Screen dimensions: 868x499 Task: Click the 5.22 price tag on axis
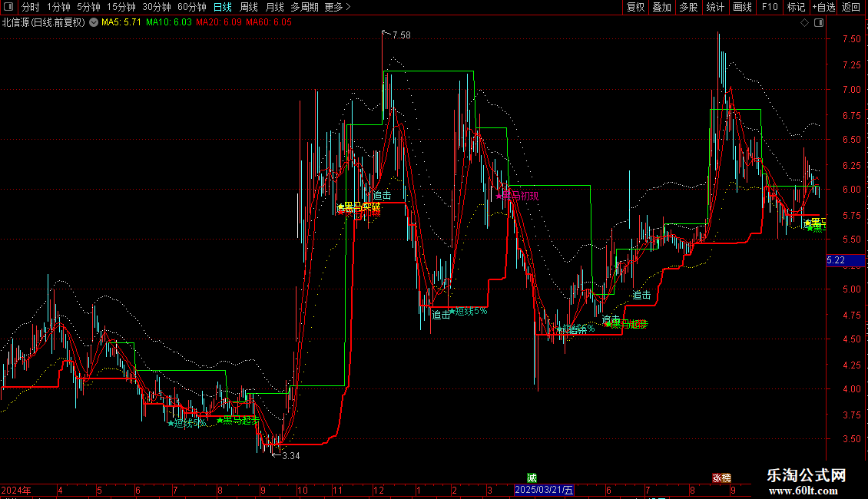click(x=846, y=260)
